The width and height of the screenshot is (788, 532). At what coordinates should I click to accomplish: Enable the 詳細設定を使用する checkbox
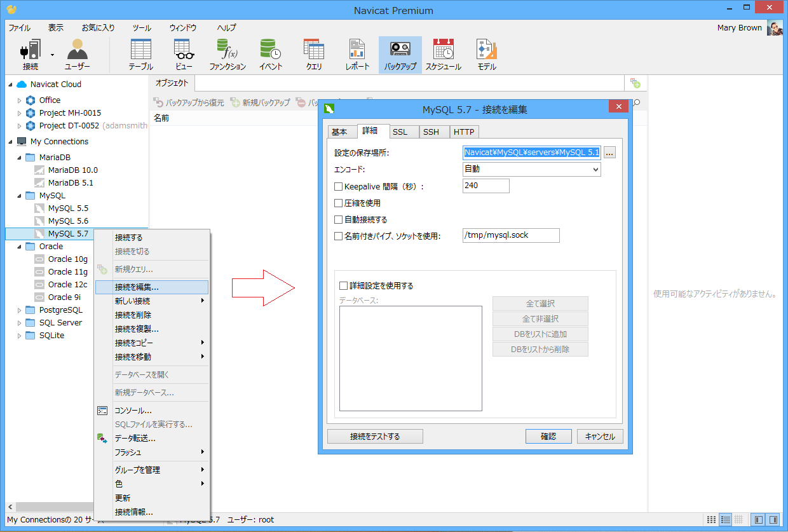pyautogui.click(x=344, y=286)
